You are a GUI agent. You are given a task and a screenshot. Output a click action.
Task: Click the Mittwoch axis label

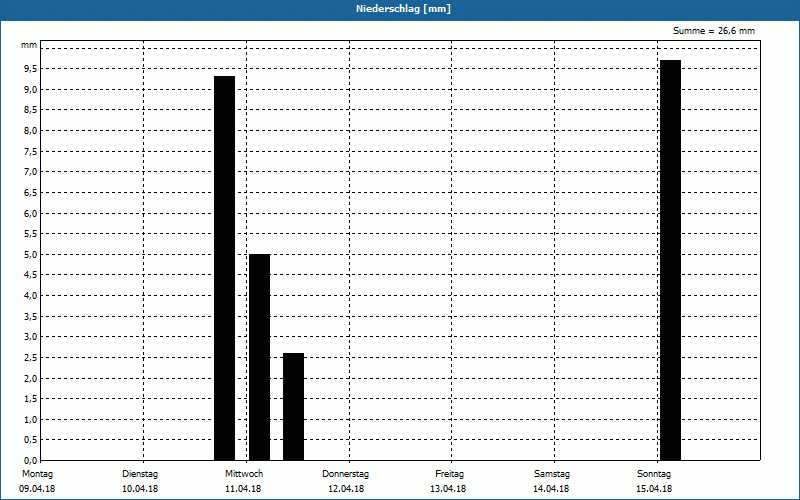tap(244, 474)
